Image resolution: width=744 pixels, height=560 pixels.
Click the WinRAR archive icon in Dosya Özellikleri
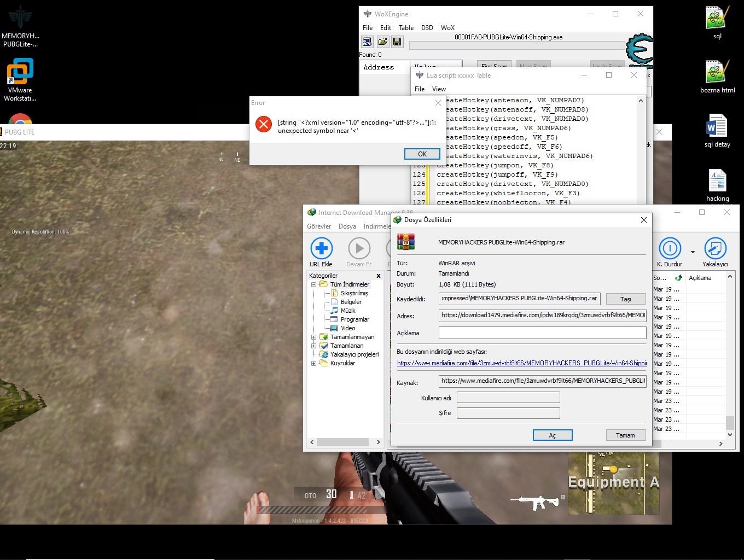[406, 241]
